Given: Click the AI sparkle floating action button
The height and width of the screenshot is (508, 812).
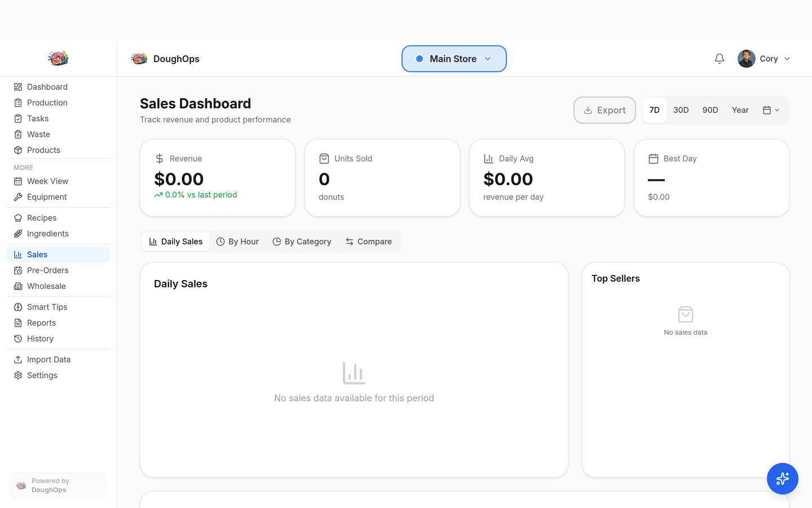Looking at the screenshot, I should pos(783,479).
